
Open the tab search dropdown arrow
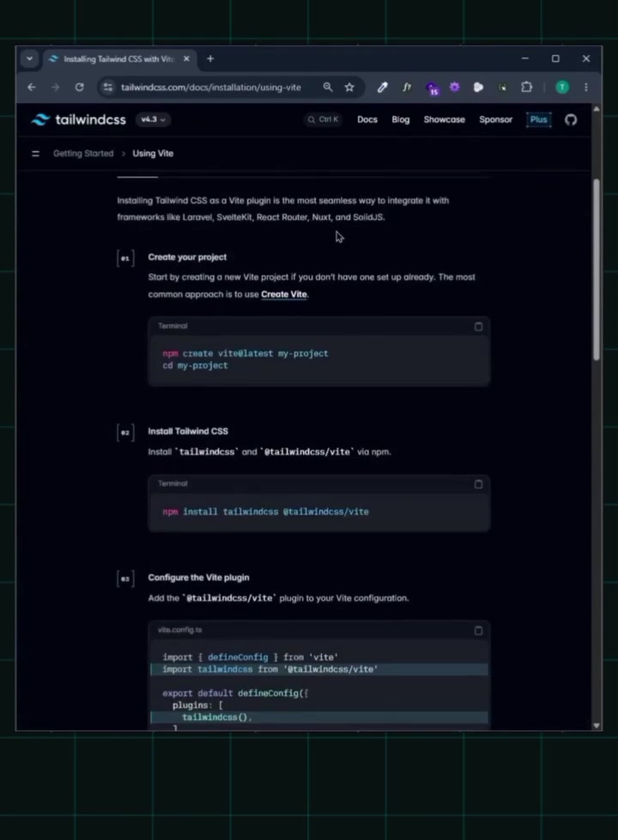(x=29, y=58)
